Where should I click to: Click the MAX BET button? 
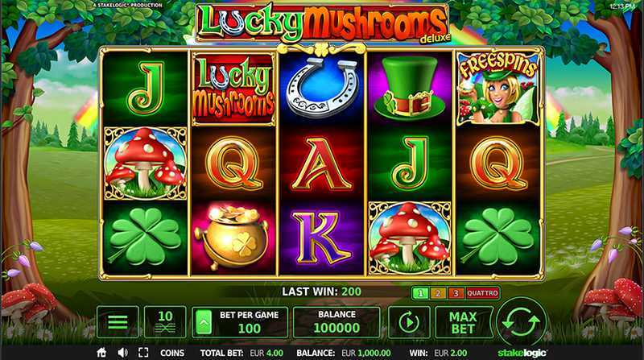click(x=464, y=322)
